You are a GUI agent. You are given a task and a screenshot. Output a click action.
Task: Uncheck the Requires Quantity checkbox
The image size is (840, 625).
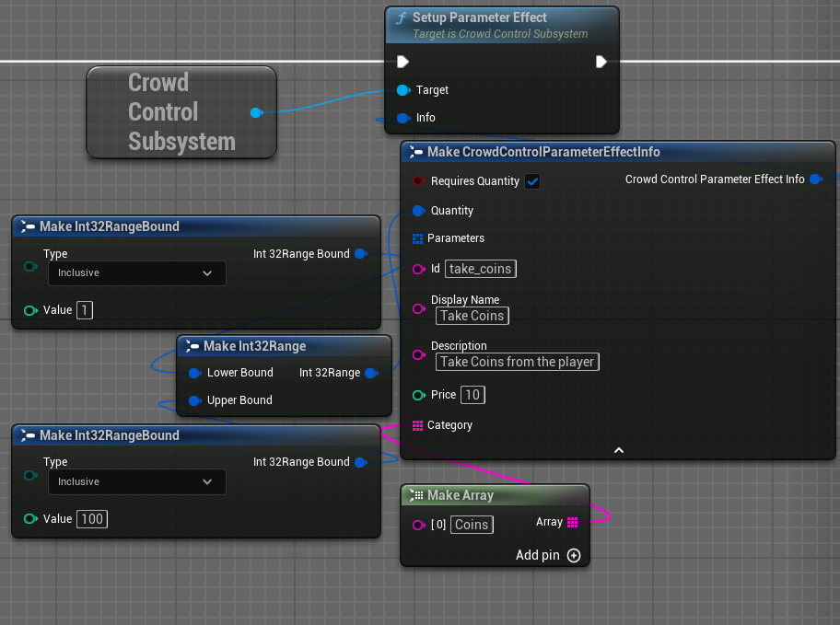point(532,181)
